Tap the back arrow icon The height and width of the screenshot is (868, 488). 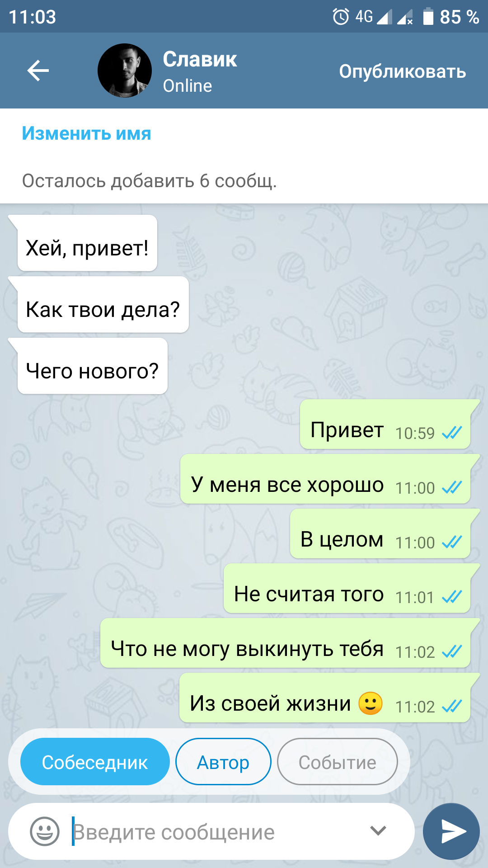coord(38,71)
